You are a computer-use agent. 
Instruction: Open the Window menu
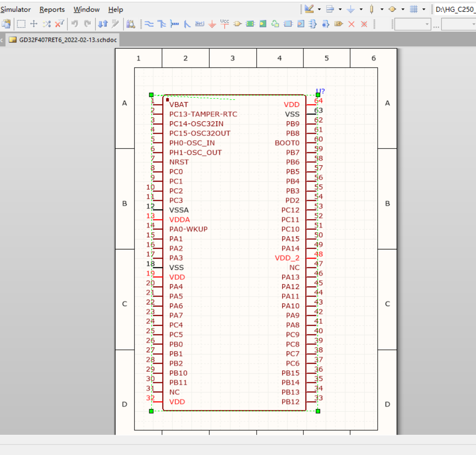(86, 9)
